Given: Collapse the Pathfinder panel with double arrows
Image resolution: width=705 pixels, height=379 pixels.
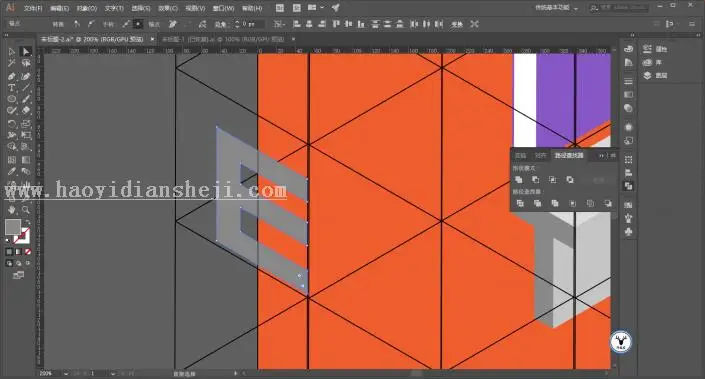Looking at the screenshot, I should (x=602, y=156).
